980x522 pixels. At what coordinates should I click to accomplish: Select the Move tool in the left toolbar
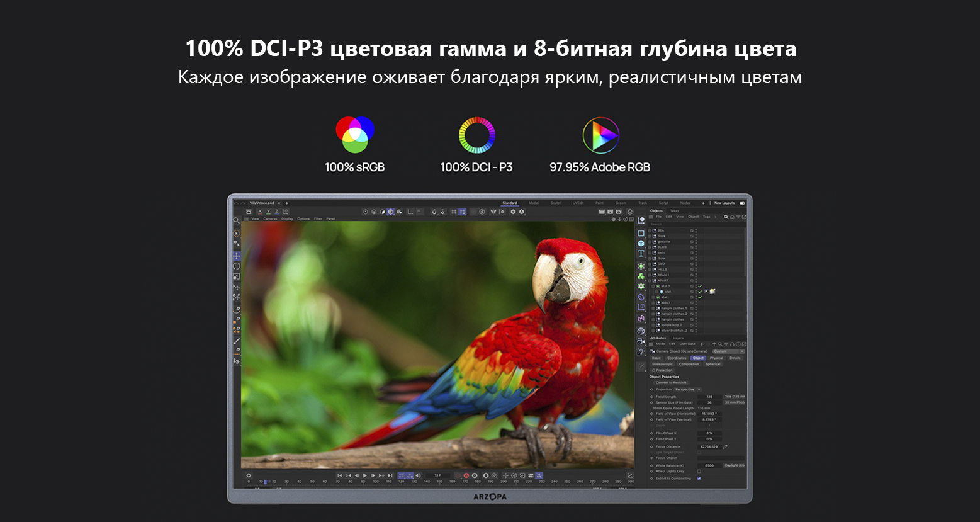click(237, 256)
